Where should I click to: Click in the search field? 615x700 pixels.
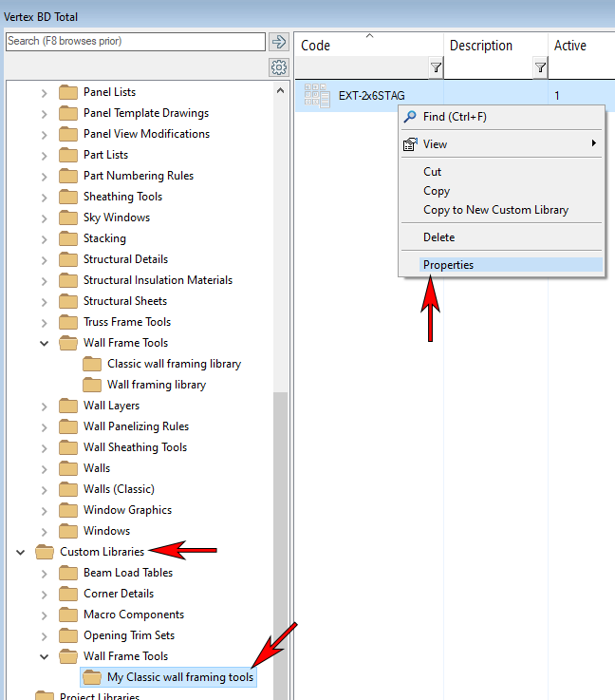point(136,42)
